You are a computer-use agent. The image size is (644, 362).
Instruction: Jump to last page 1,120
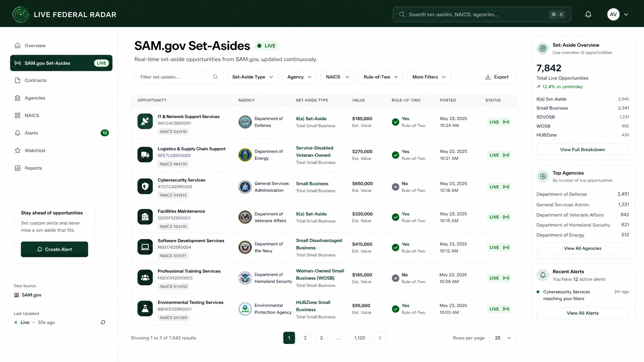[359, 338]
